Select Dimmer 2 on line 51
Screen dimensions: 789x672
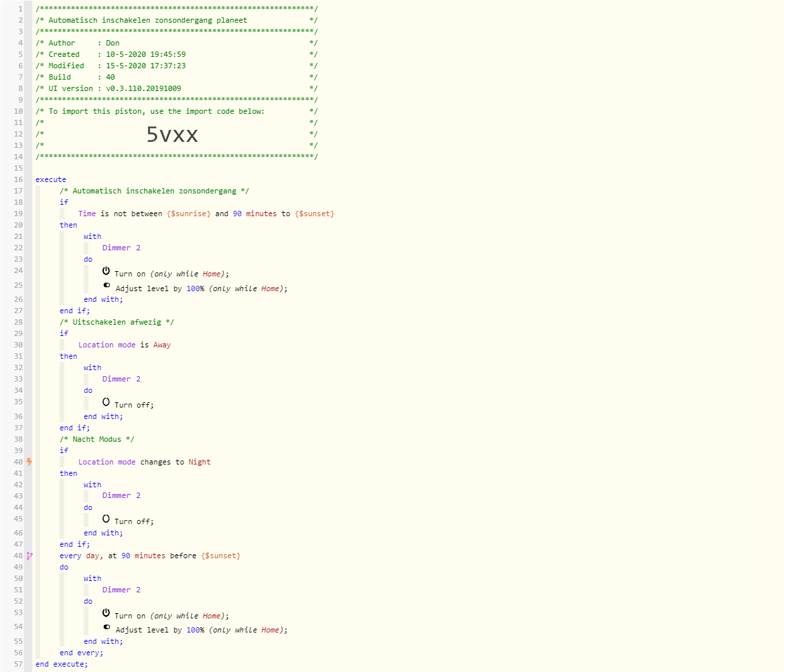click(121, 590)
